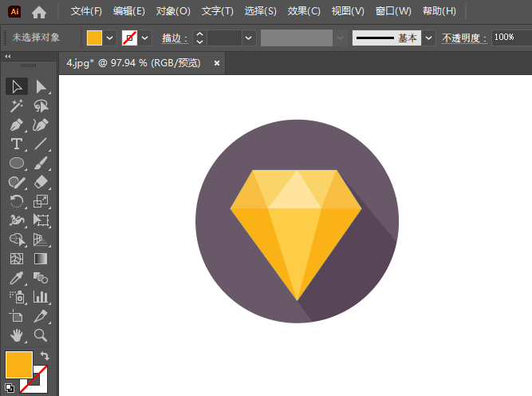This screenshot has width=532, height=396.
Task: Select the Perspective Grid tool
Action: click(x=41, y=240)
